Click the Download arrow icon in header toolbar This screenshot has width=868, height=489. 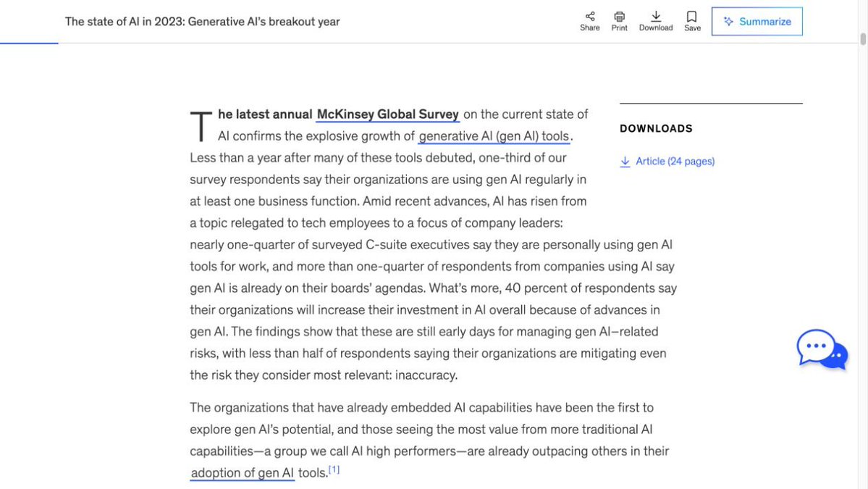(656, 16)
